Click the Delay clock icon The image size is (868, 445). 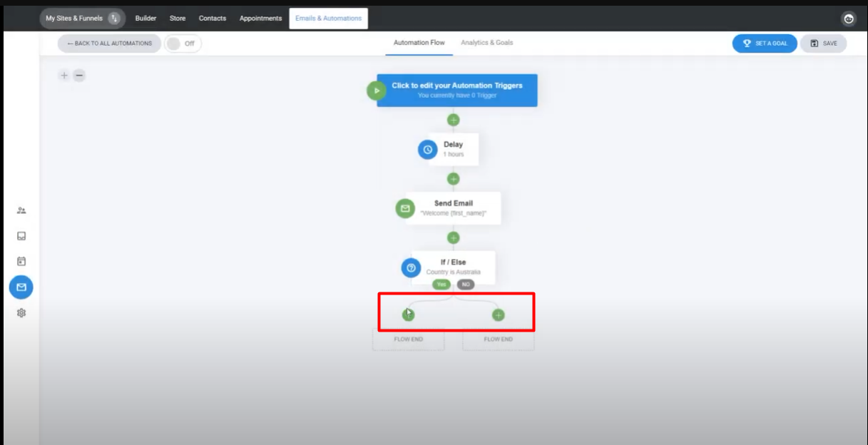pos(427,150)
